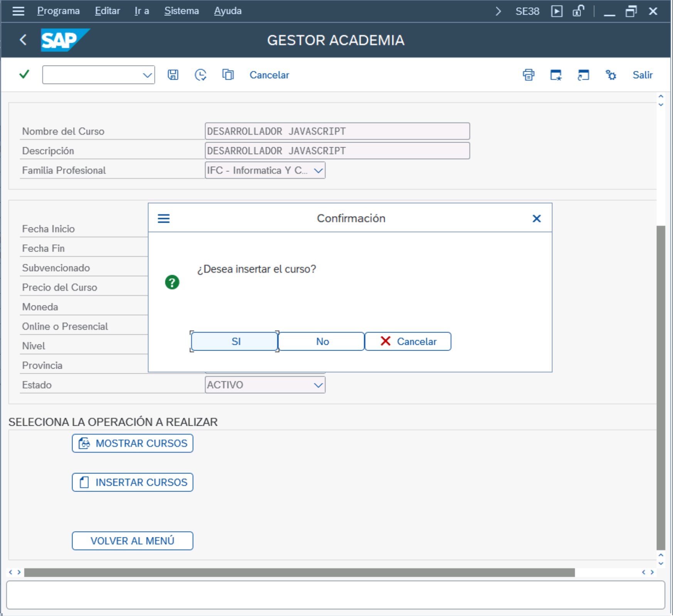The height and width of the screenshot is (616, 673).
Task: Open the layout settings gear icon
Action: tap(611, 75)
